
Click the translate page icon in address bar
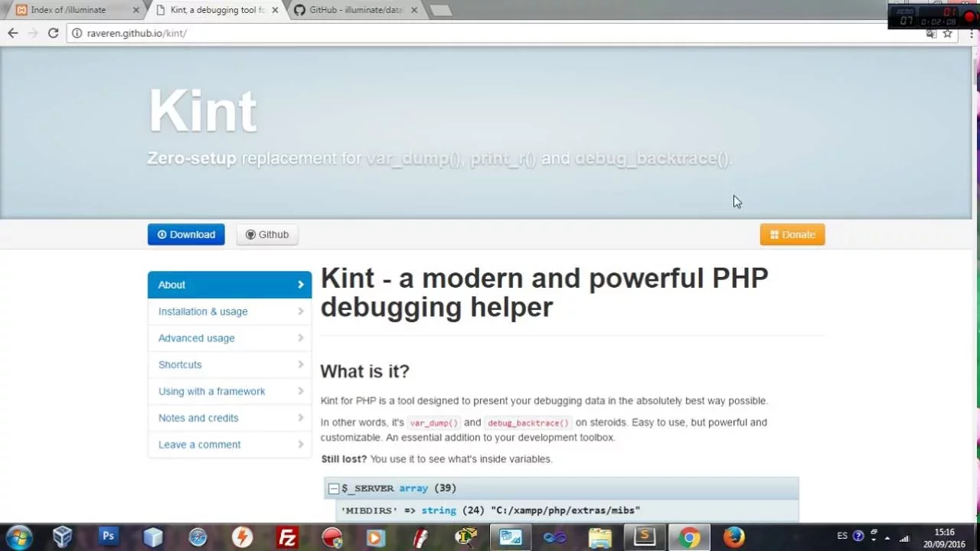[931, 33]
